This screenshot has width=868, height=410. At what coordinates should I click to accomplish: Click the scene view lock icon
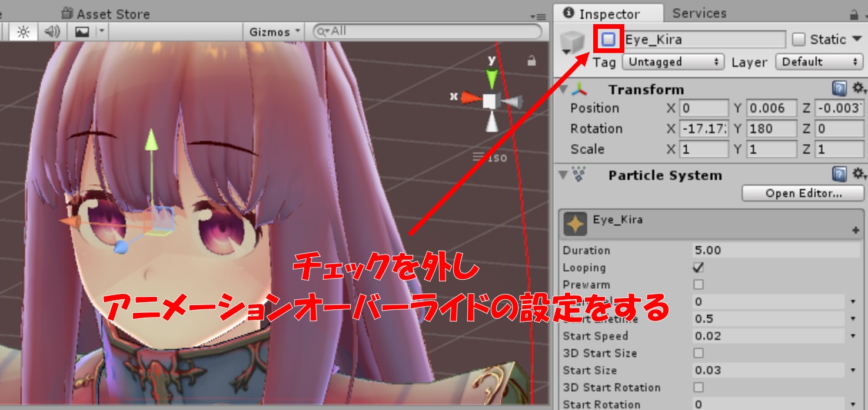(532, 61)
